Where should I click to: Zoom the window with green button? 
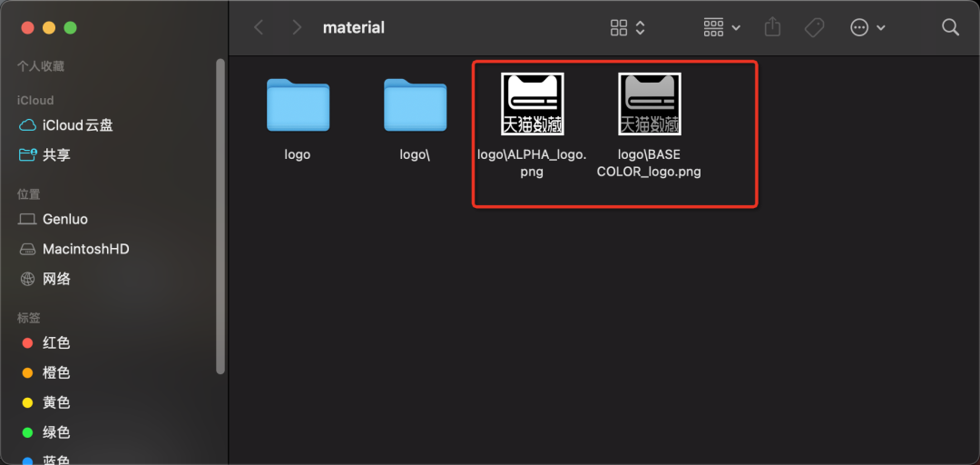point(70,27)
